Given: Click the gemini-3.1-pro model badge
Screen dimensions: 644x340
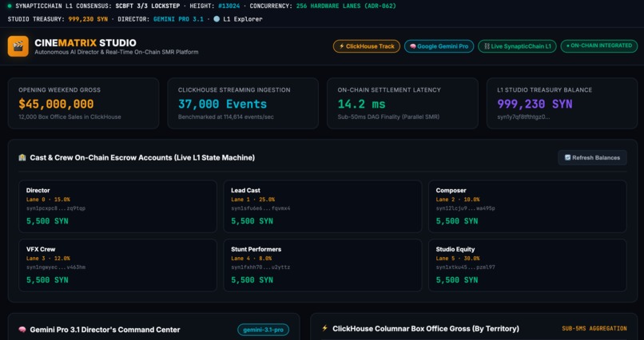Looking at the screenshot, I should 263,330.
